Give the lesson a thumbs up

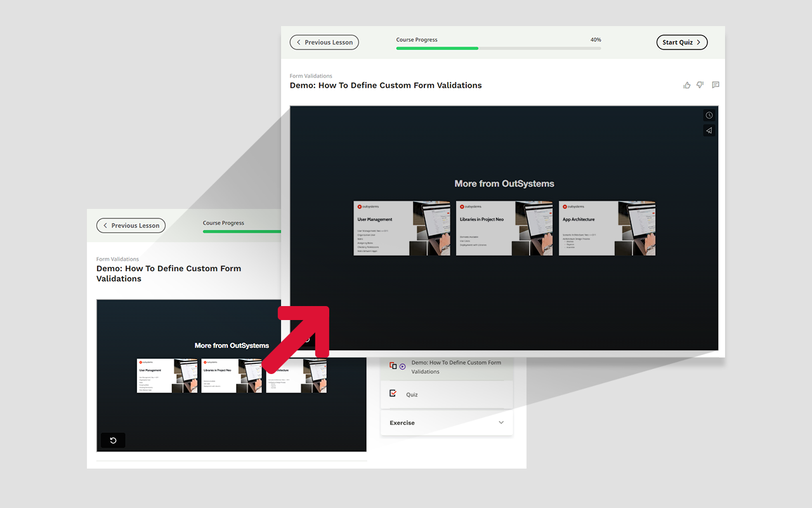[x=686, y=84]
